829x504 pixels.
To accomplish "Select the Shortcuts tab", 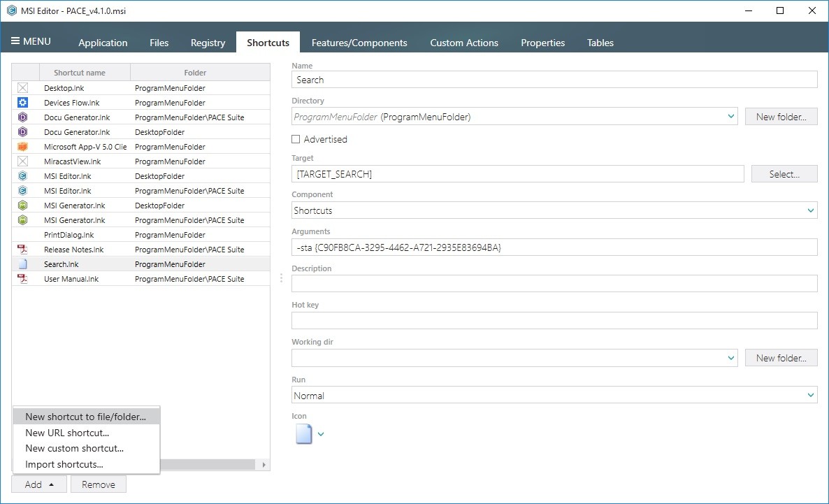I will click(x=268, y=43).
